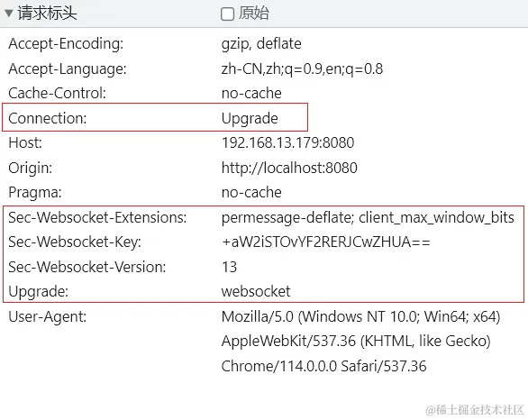Collapse the 请求标头 section triangle
The image size is (528, 420).
(x=9, y=14)
